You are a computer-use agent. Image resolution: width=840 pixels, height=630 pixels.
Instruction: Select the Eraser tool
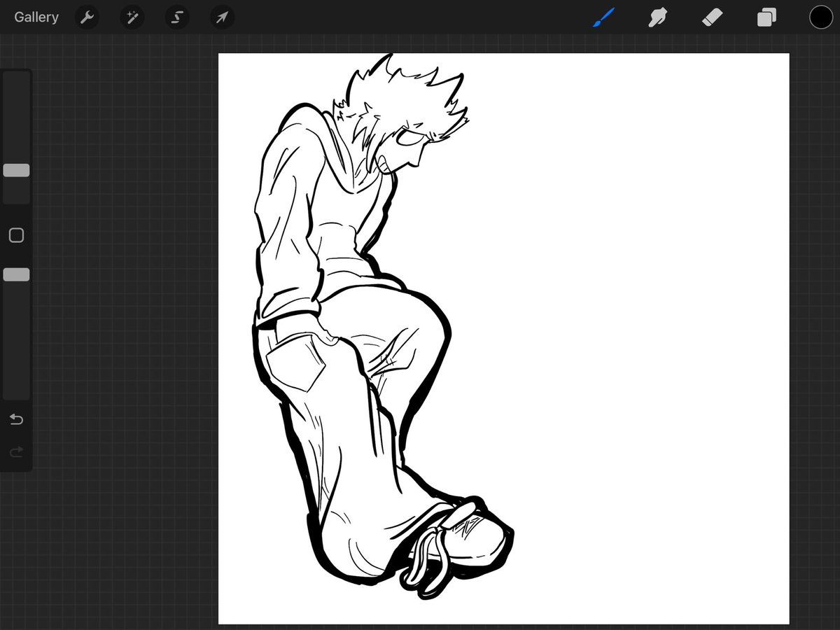(712, 17)
